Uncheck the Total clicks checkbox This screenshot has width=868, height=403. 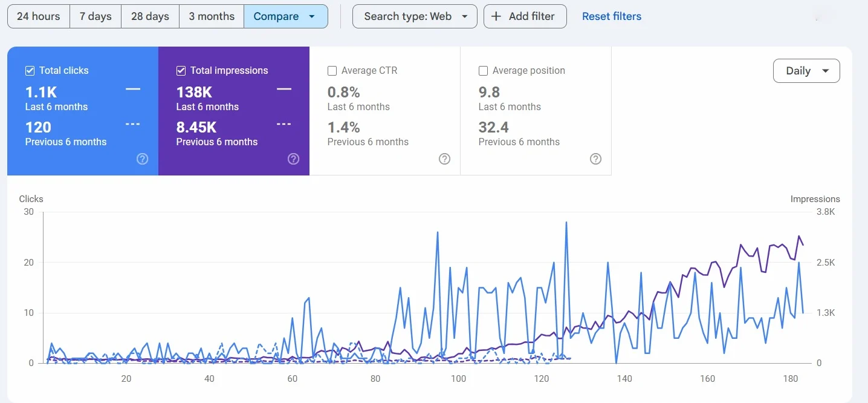[x=30, y=71]
